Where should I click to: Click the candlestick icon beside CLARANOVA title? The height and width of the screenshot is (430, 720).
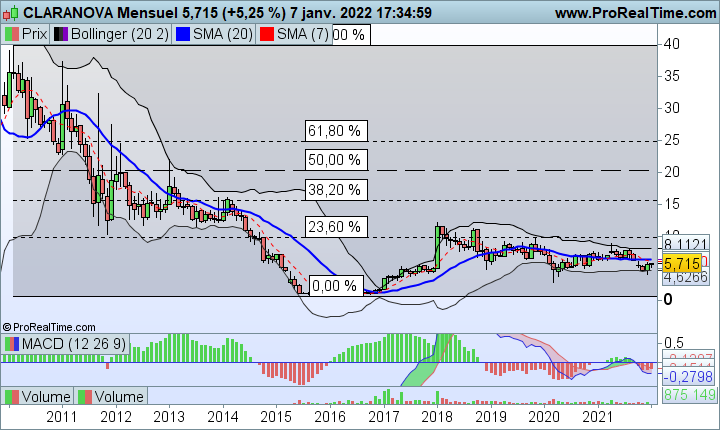(x=11, y=13)
